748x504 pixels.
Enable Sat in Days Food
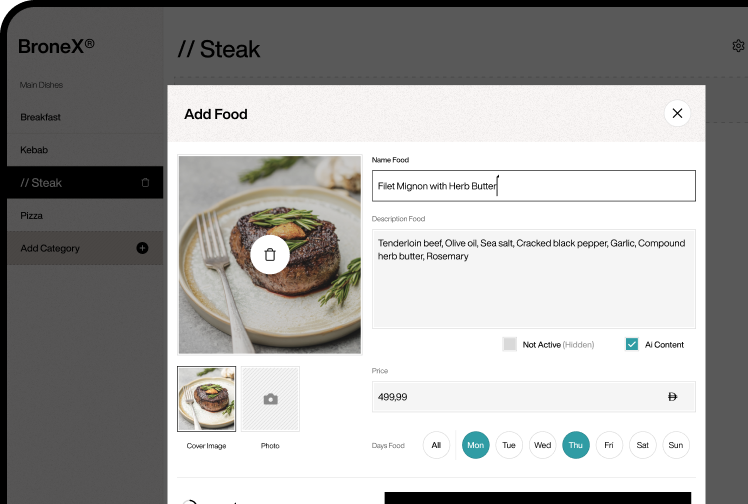(x=643, y=445)
